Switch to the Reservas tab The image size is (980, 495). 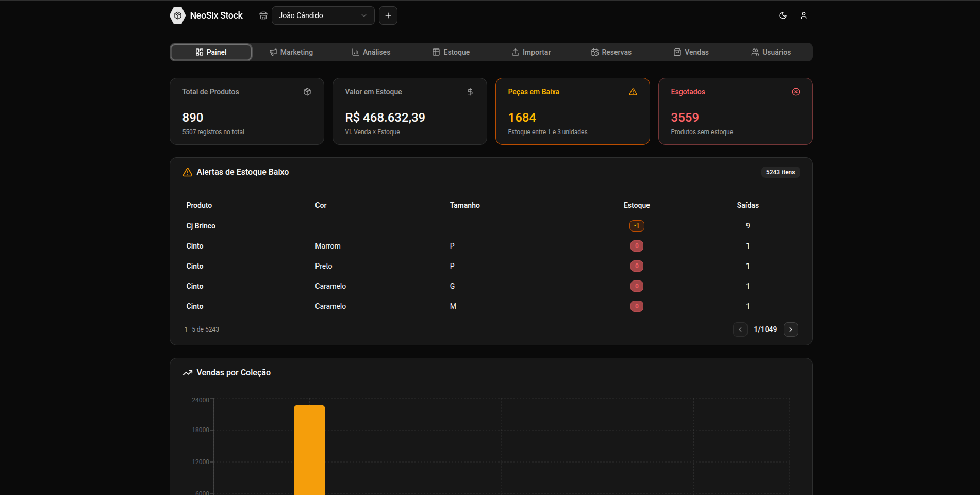point(611,52)
